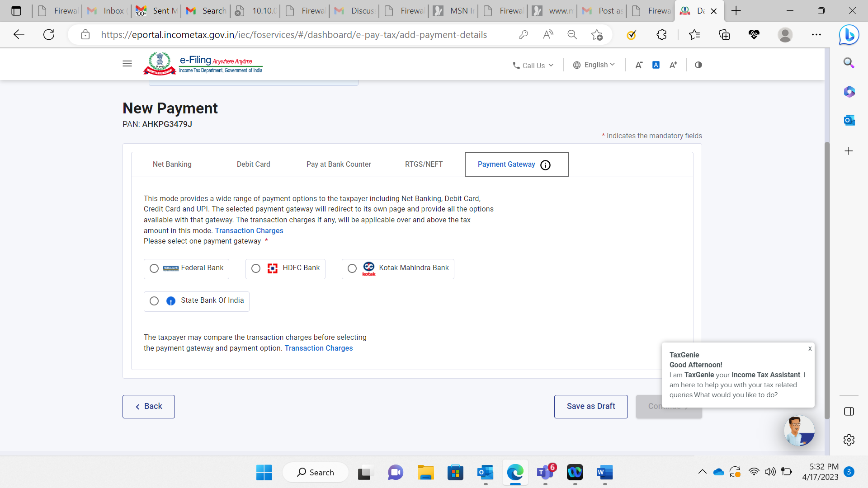
Task: Add page to favorites star icon
Action: (x=597, y=35)
